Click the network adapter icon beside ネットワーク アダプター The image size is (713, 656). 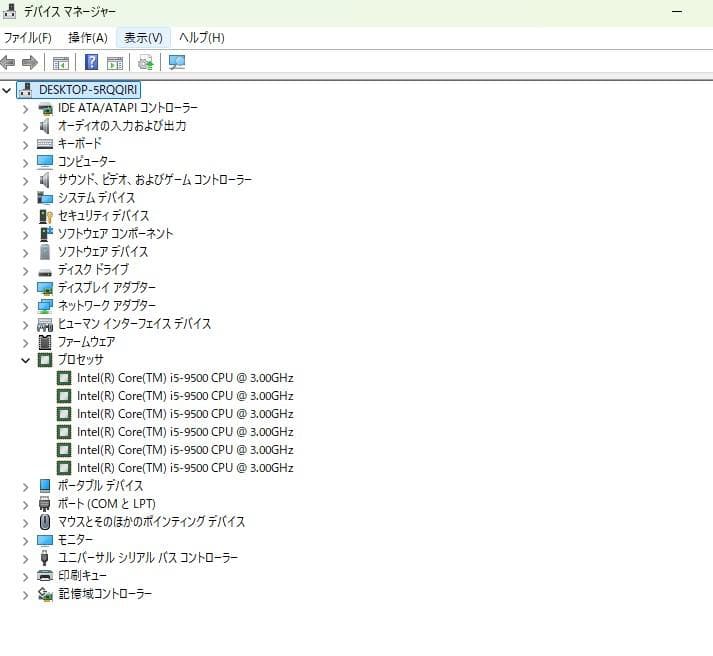pyautogui.click(x=45, y=306)
